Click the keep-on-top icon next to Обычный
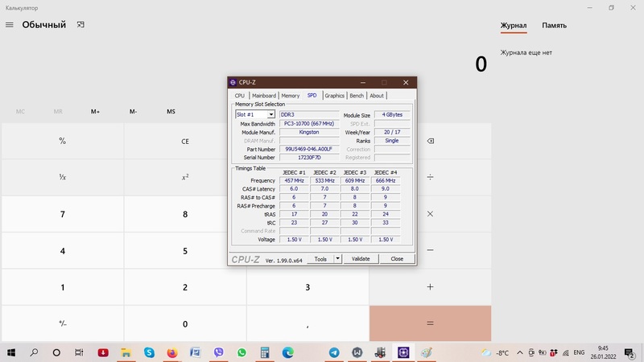 pyautogui.click(x=80, y=25)
